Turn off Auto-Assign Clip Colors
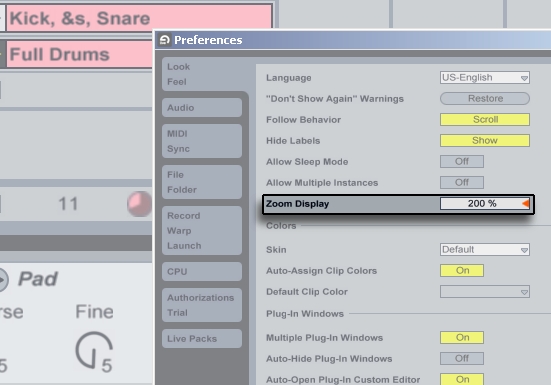This screenshot has width=551, height=385. tap(462, 270)
